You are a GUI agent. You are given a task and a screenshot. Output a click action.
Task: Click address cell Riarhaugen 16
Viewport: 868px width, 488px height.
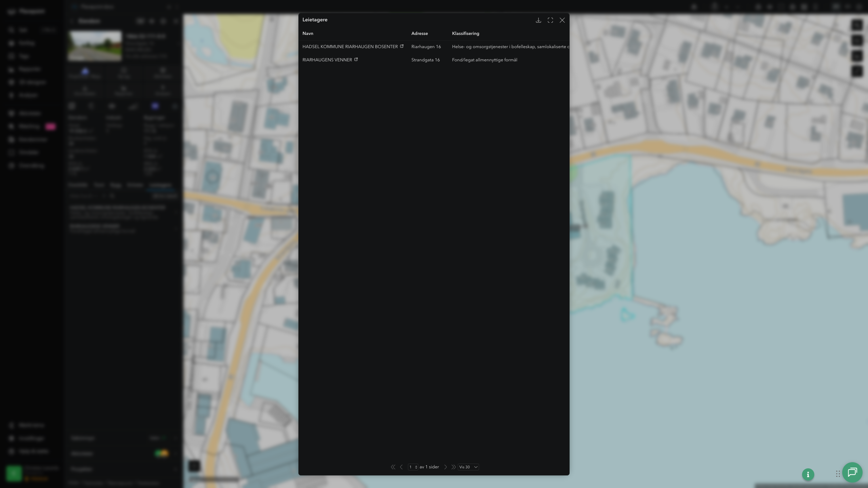(x=426, y=46)
